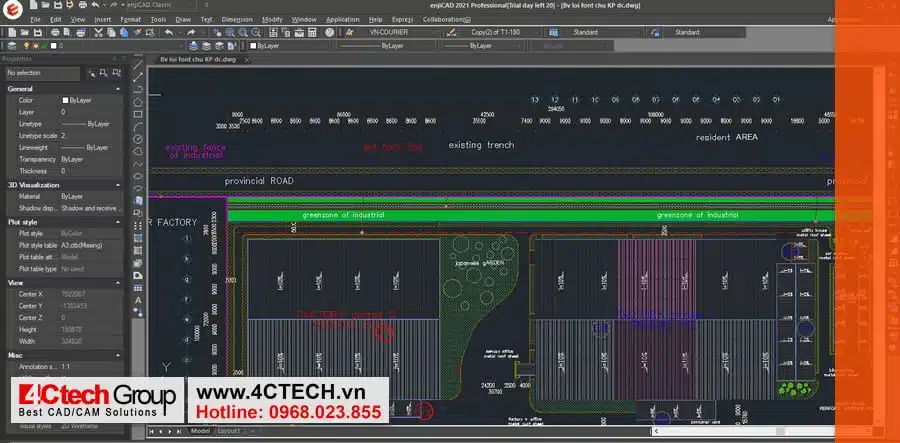
Task: Toggle the layer on/off lightbulb icon
Action: (26, 46)
